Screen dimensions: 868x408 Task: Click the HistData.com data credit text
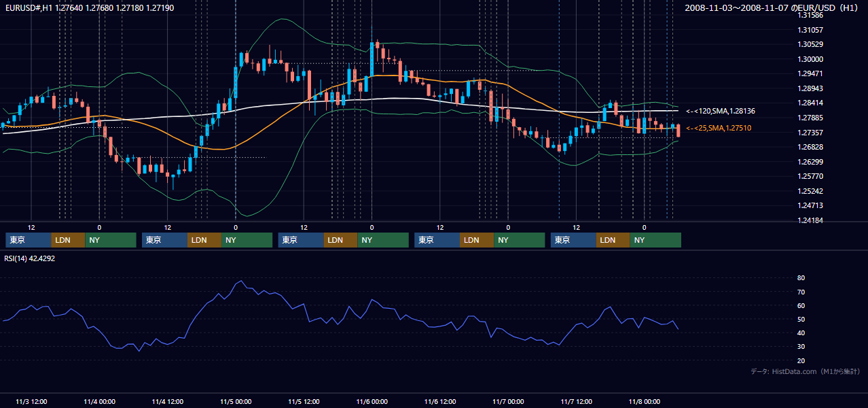click(806, 371)
